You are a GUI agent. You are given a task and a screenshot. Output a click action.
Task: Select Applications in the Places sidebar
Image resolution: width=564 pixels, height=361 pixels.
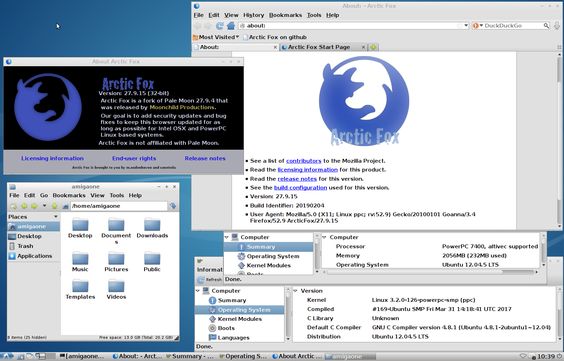[x=34, y=256]
